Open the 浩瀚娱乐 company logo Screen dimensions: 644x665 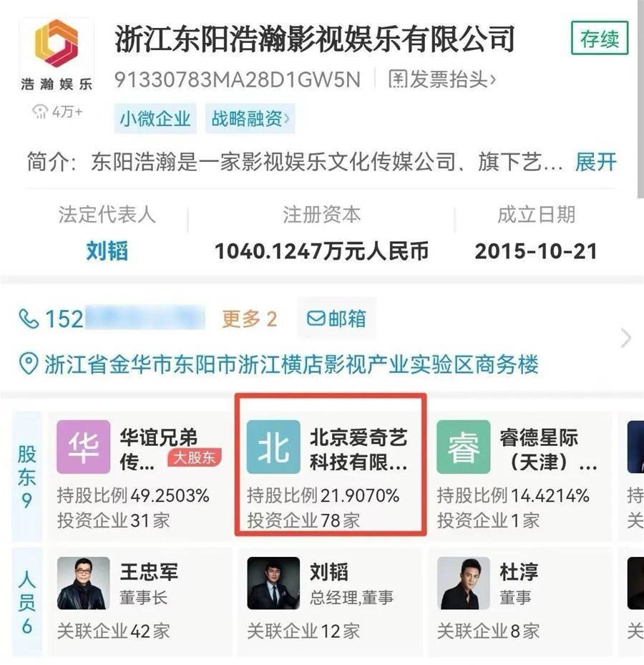pyautogui.click(x=56, y=55)
